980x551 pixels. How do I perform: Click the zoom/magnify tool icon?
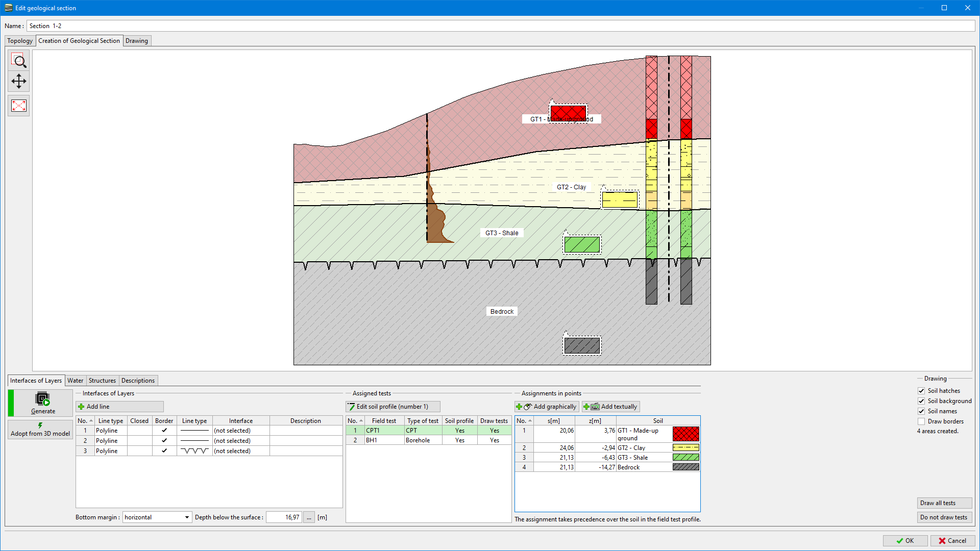[19, 61]
